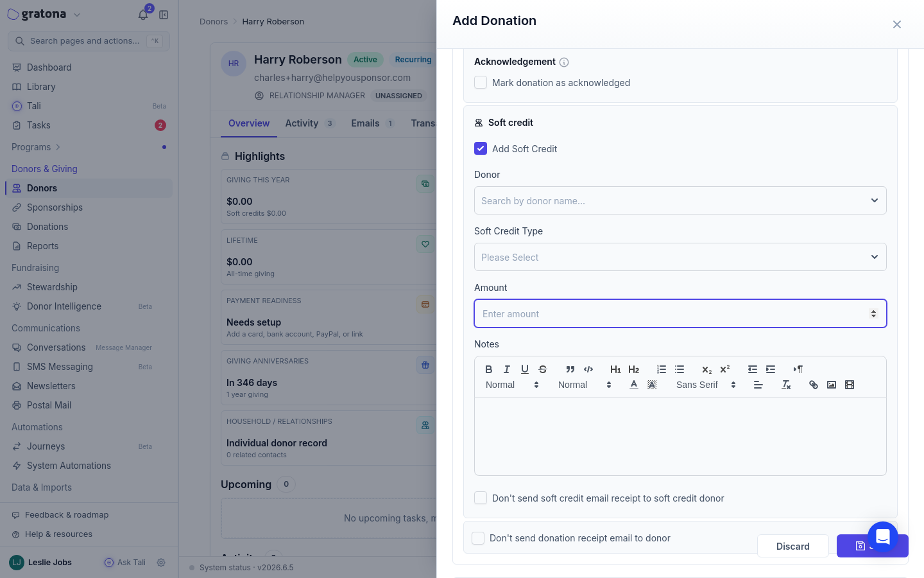
Task: Open Soft Credit Type dropdown
Action: (680, 257)
